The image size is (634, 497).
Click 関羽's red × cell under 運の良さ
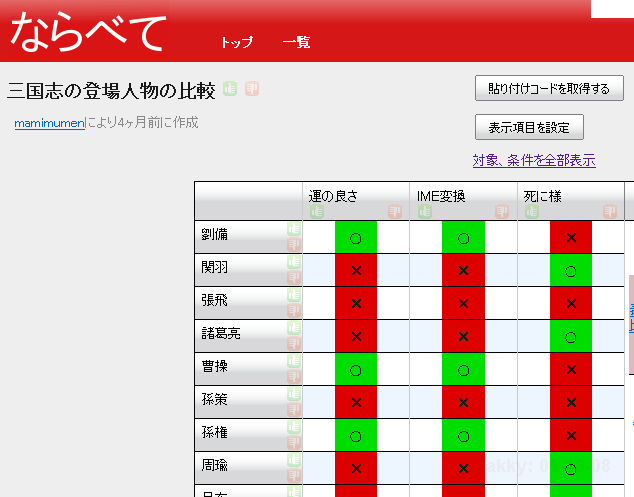[x=356, y=270]
